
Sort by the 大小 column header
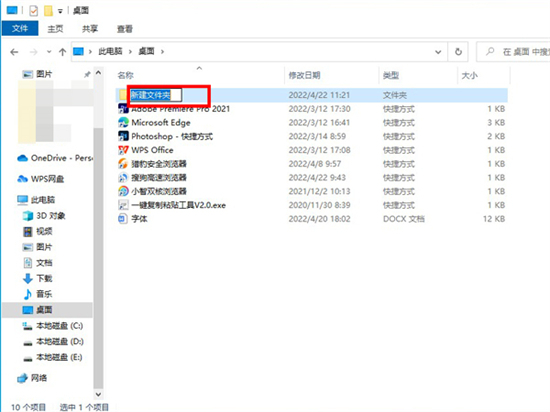coord(469,75)
